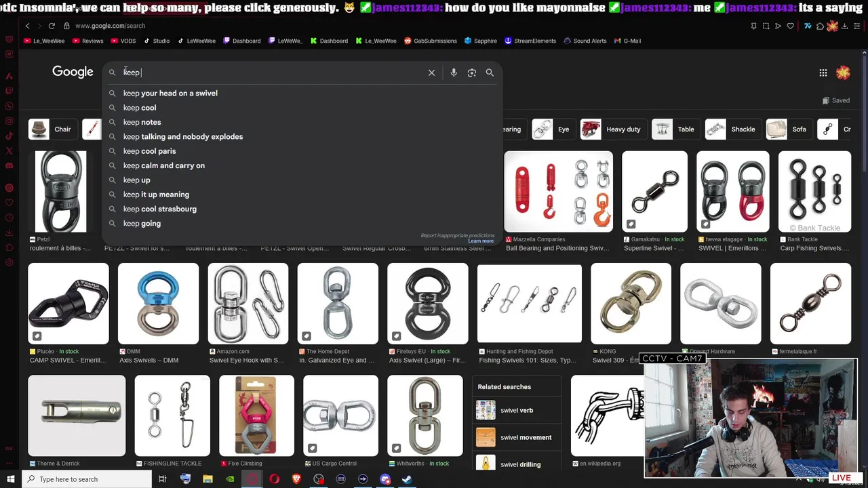Image resolution: width=868 pixels, height=488 pixels.
Task: Open Steam from the taskbar
Action: click(408, 479)
